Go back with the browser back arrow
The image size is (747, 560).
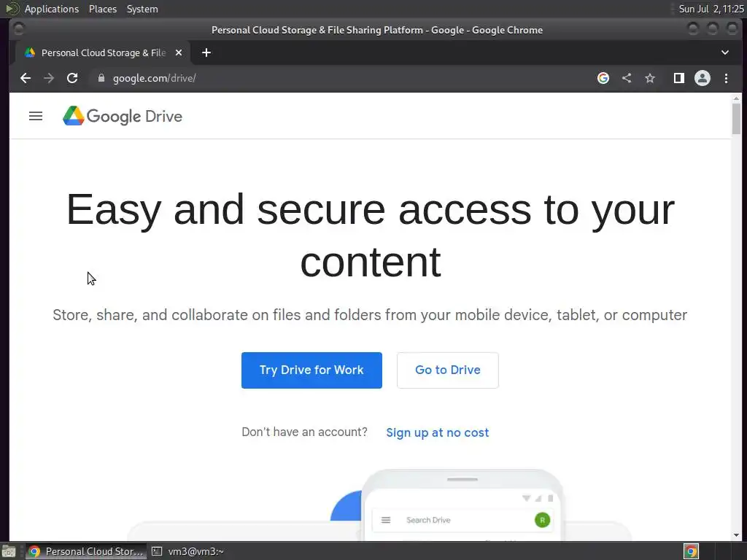point(26,78)
